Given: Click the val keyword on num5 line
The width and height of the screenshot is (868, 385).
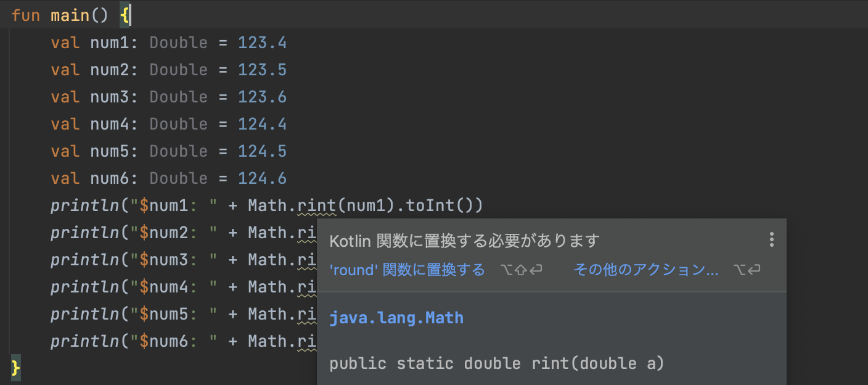Looking at the screenshot, I should coord(65,151).
